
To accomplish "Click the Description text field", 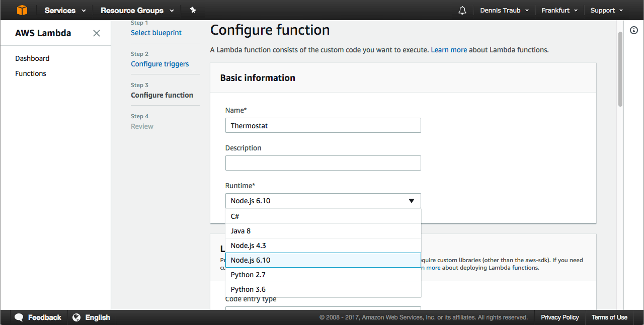I will point(323,163).
